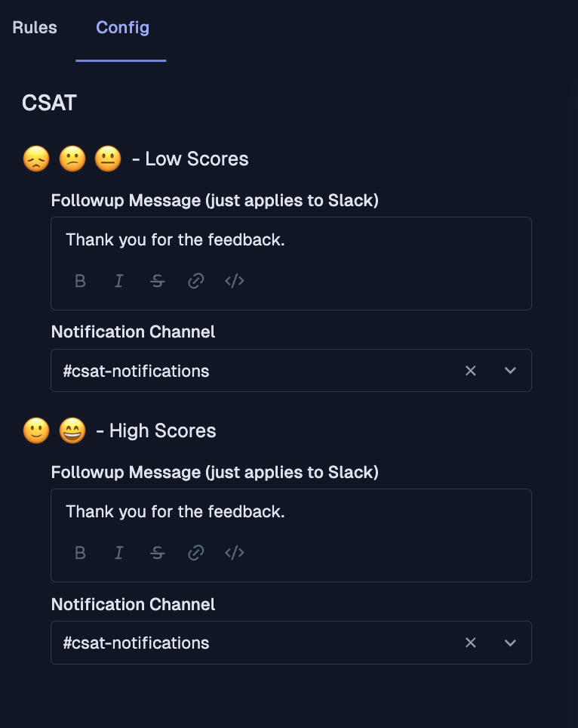Toggle italic in Low Scores followup message
The width and height of the screenshot is (578, 728).
pos(118,281)
